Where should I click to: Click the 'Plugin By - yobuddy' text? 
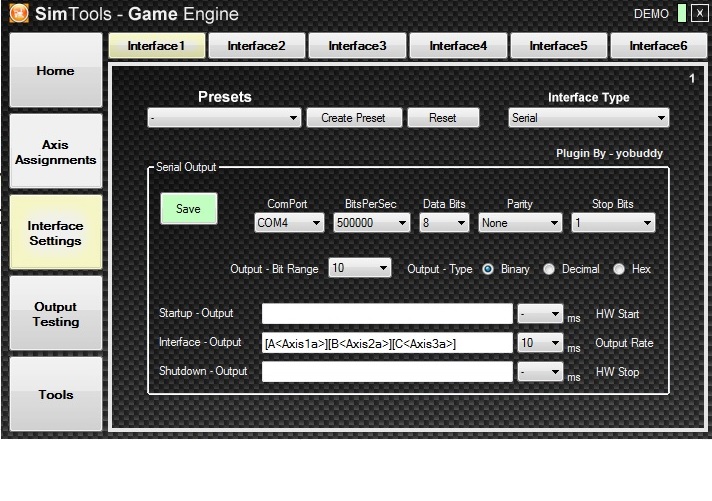point(609,154)
